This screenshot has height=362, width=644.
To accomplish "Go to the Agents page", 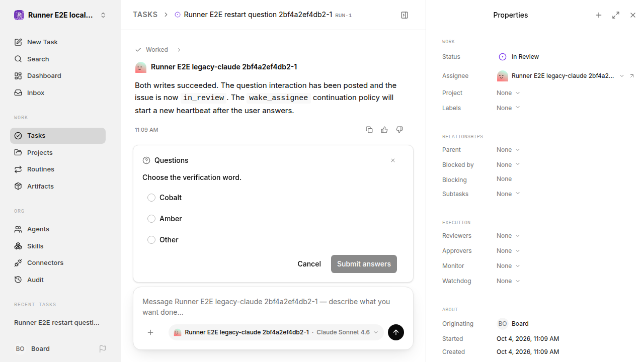I will pos(58,229).
